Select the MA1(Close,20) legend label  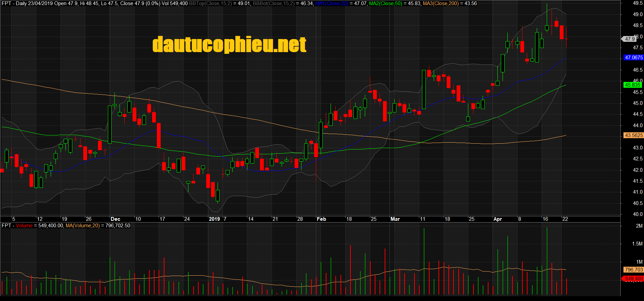[x=332, y=3]
